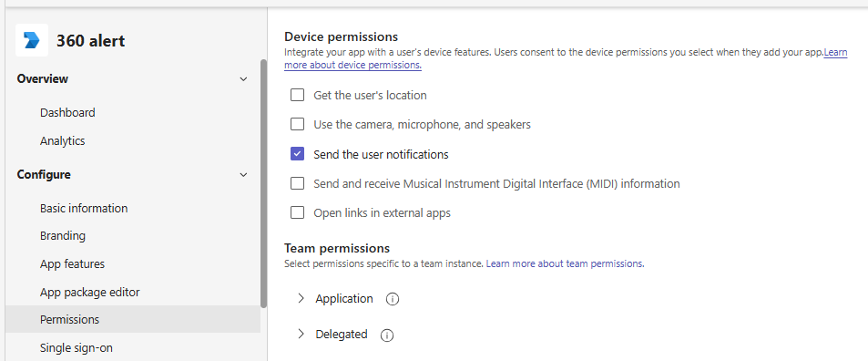Open the App package editor
Image resolution: width=868 pixels, height=361 pixels.
click(89, 292)
